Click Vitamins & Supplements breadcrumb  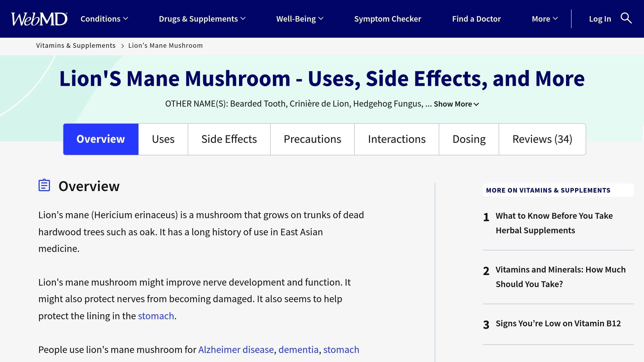pos(76,46)
